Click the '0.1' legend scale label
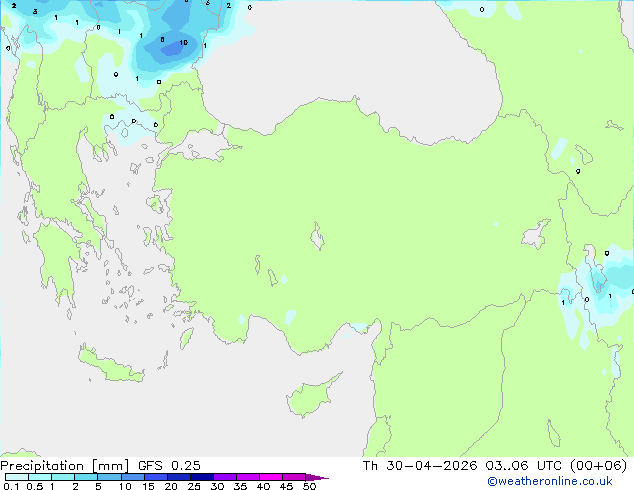634x490 pixels. (11, 486)
